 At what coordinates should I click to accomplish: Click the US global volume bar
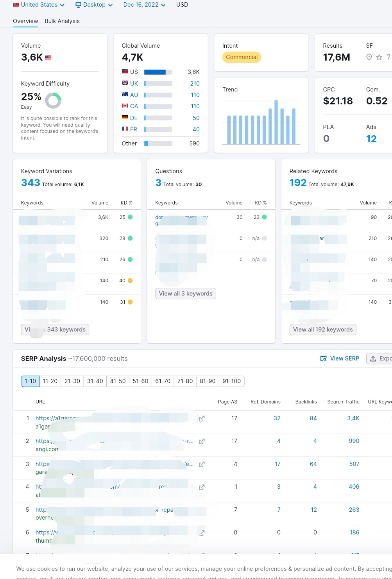click(x=158, y=72)
